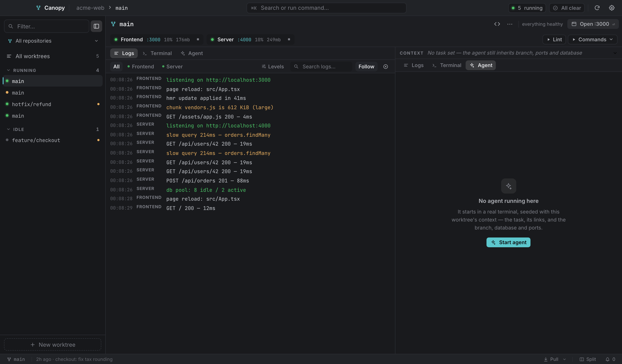
Task: Click the Start agent button
Action: coord(508,242)
